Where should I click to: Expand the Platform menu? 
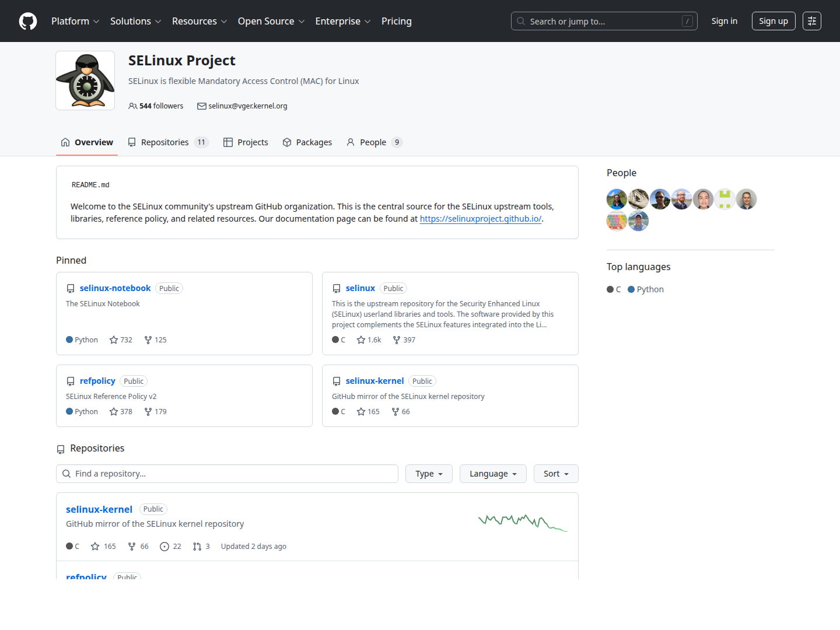[x=75, y=21]
